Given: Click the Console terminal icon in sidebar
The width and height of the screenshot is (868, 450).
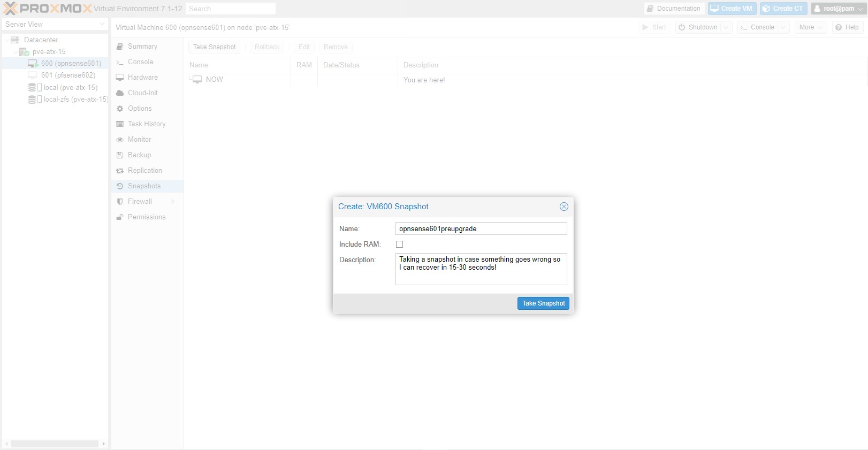Looking at the screenshot, I should tap(120, 62).
